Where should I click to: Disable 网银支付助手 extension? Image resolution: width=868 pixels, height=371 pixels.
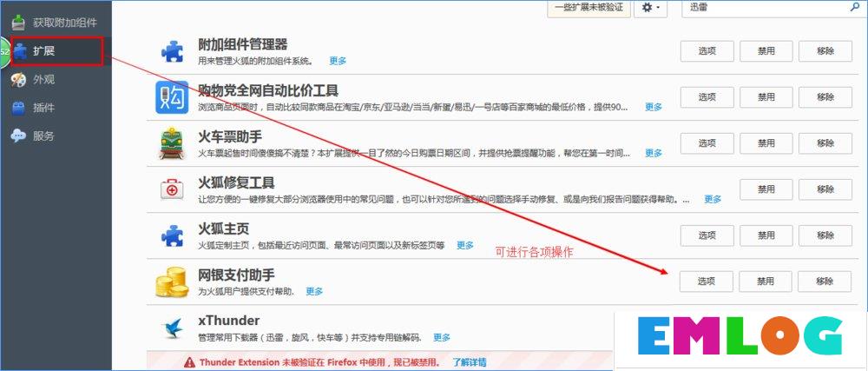pos(766,282)
